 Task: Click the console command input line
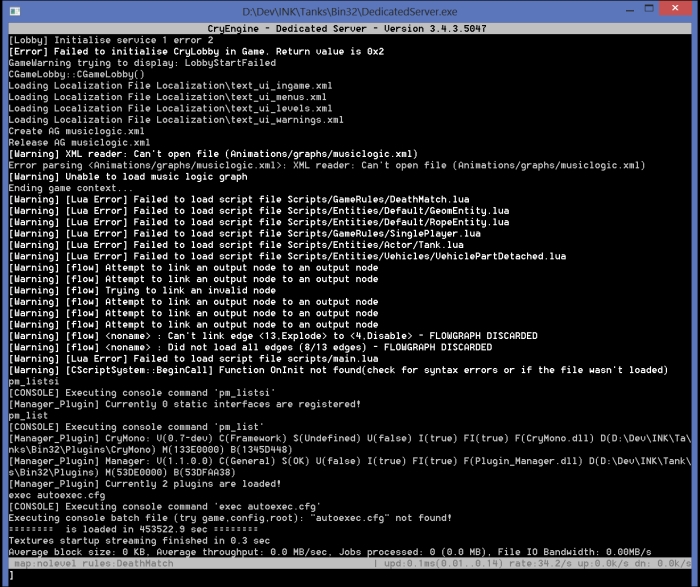(x=350, y=575)
